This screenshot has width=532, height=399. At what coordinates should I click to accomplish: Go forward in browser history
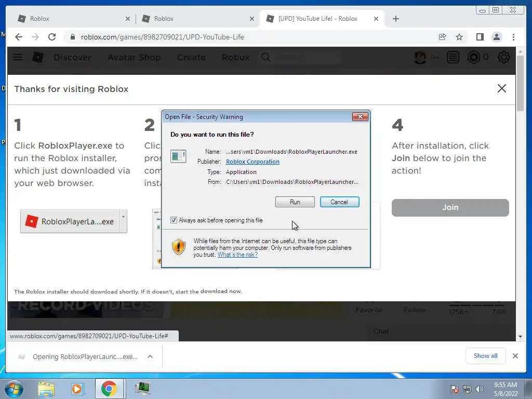35,37
